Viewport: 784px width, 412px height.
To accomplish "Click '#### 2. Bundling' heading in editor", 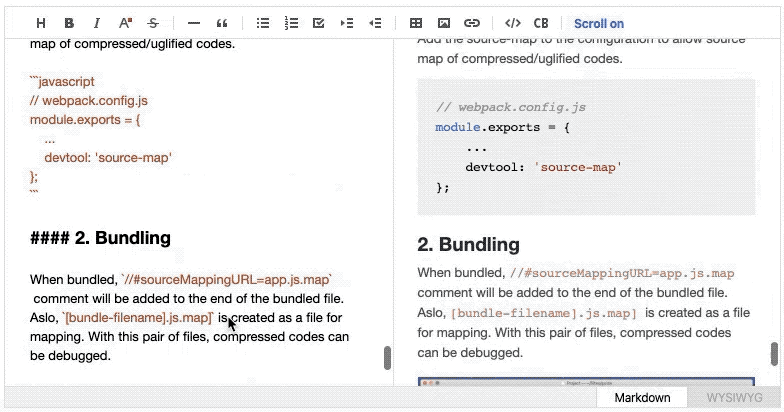I will pos(100,238).
